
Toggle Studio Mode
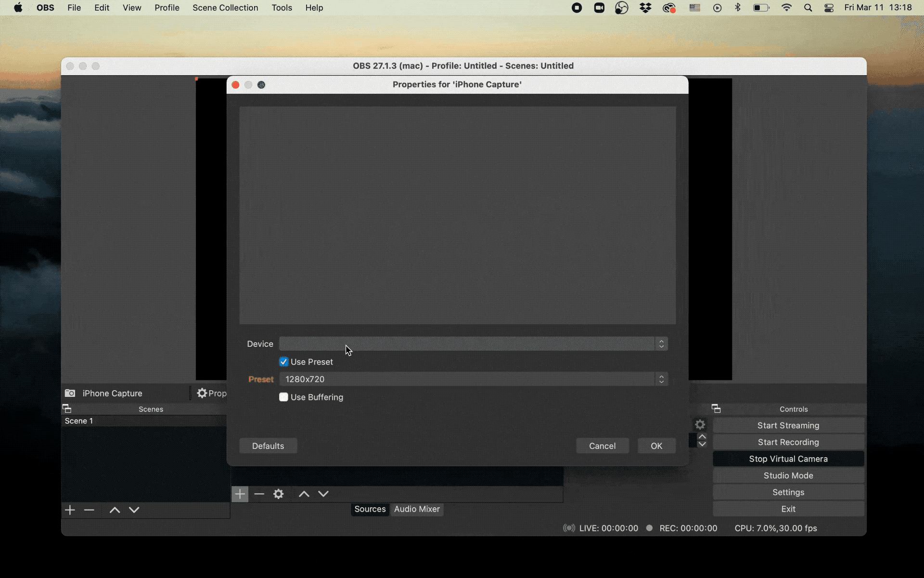tap(788, 475)
